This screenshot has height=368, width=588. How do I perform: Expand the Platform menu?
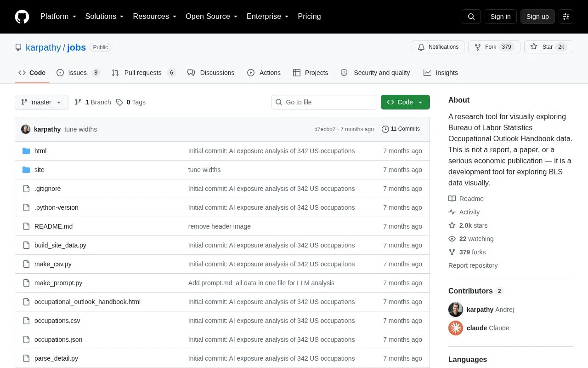click(x=58, y=17)
